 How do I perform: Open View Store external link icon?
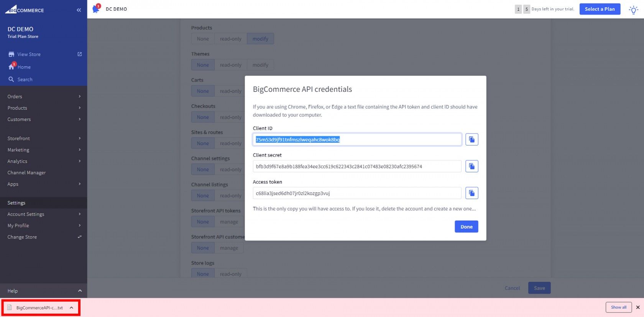80,54
